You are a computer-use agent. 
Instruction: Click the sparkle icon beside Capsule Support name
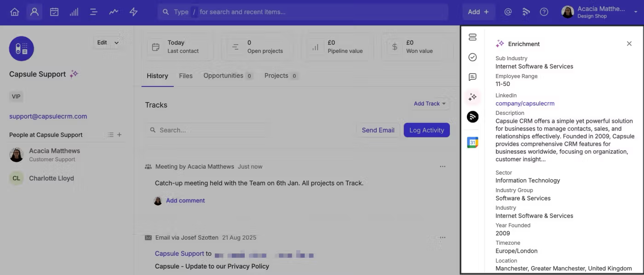tap(74, 74)
